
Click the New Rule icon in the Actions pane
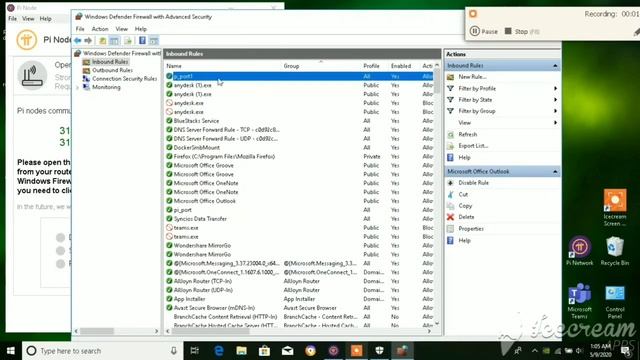pos(451,77)
